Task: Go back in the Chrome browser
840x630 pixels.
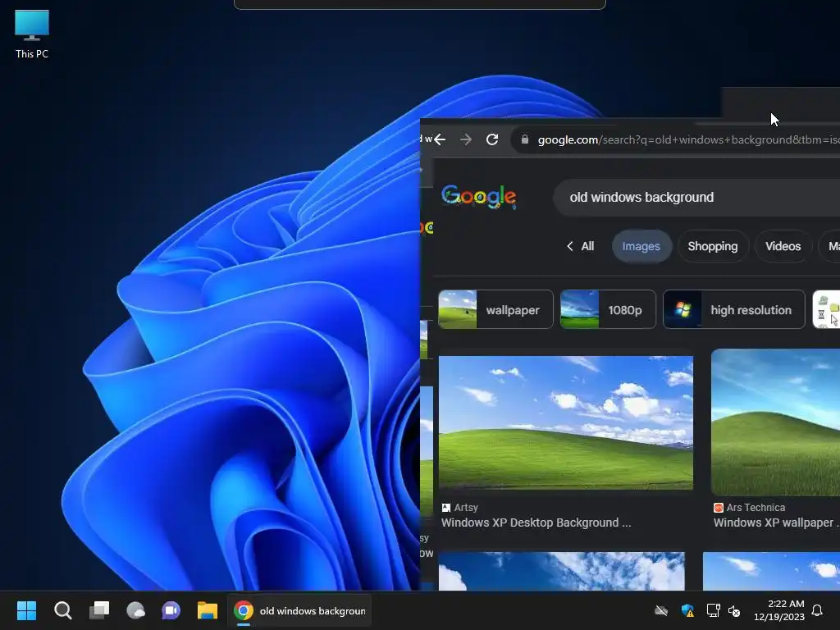Action: tap(440, 139)
